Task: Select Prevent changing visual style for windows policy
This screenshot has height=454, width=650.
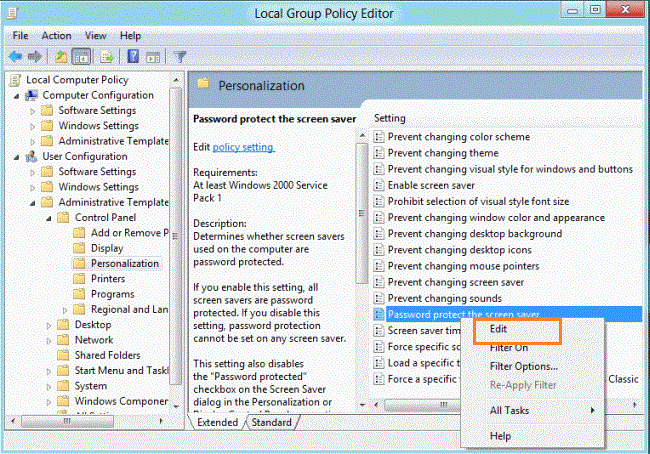Action: point(510,169)
